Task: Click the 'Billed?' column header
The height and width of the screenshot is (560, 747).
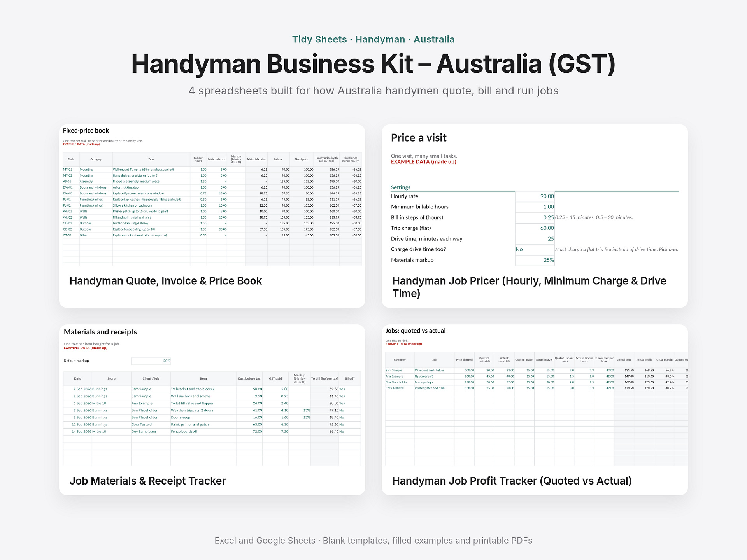Action: (350, 379)
